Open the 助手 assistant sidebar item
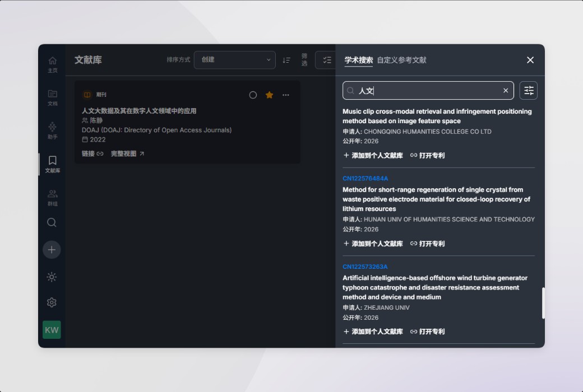 pos(53,131)
